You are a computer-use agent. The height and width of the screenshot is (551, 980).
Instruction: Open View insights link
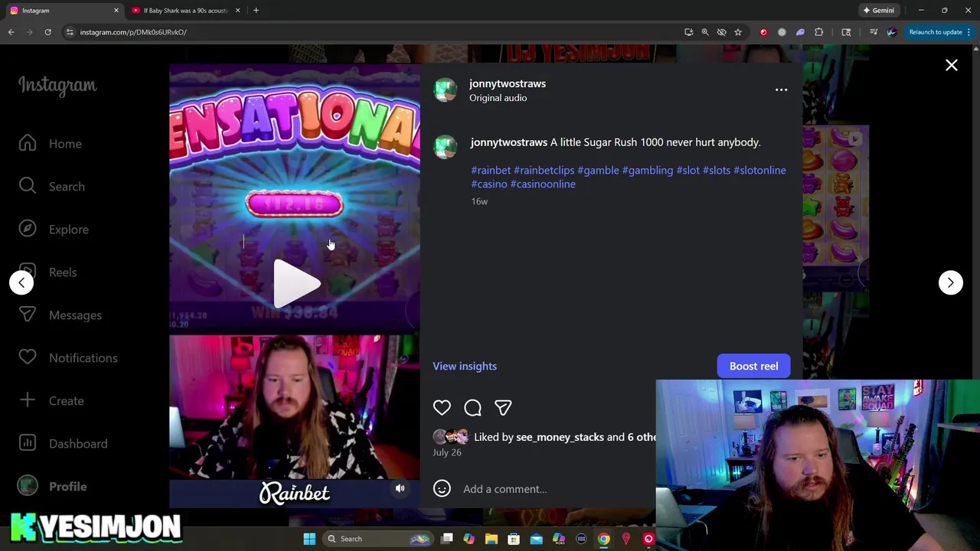(465, 366)
